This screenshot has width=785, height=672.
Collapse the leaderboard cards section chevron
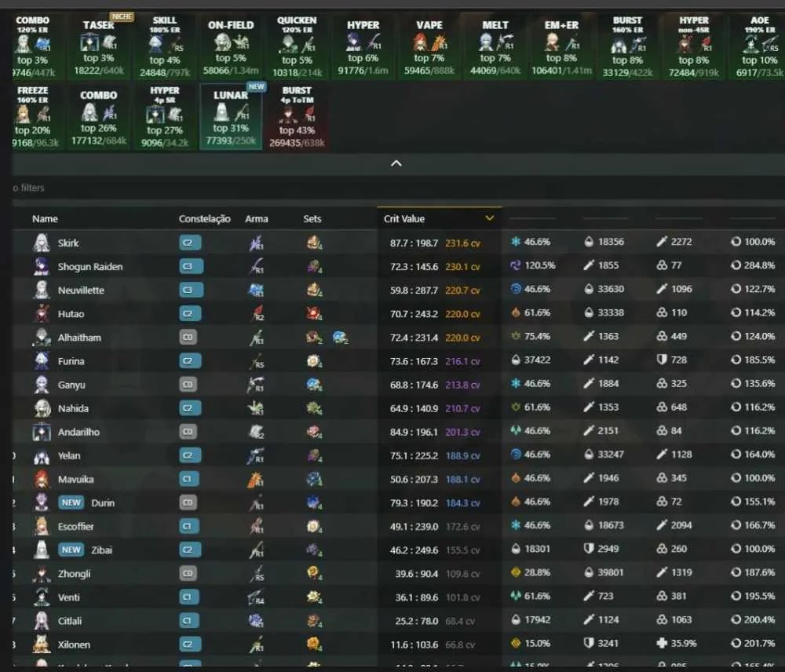pyautogui.click(x=396, y=164)
